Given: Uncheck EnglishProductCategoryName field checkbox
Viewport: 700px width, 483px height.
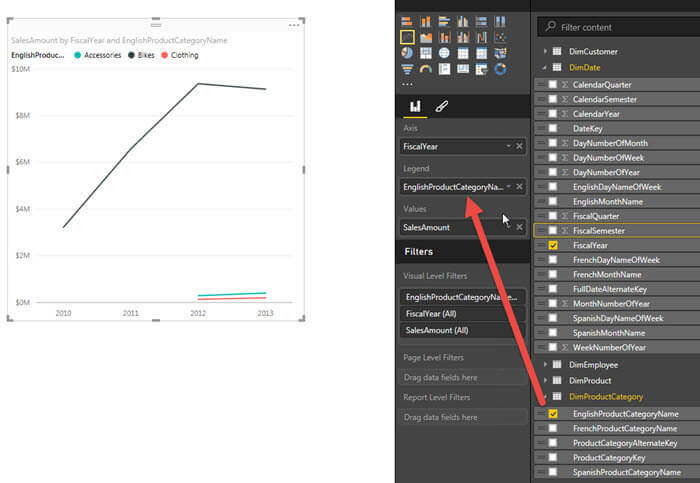Looking at the screenshot, I should point(553,414).
